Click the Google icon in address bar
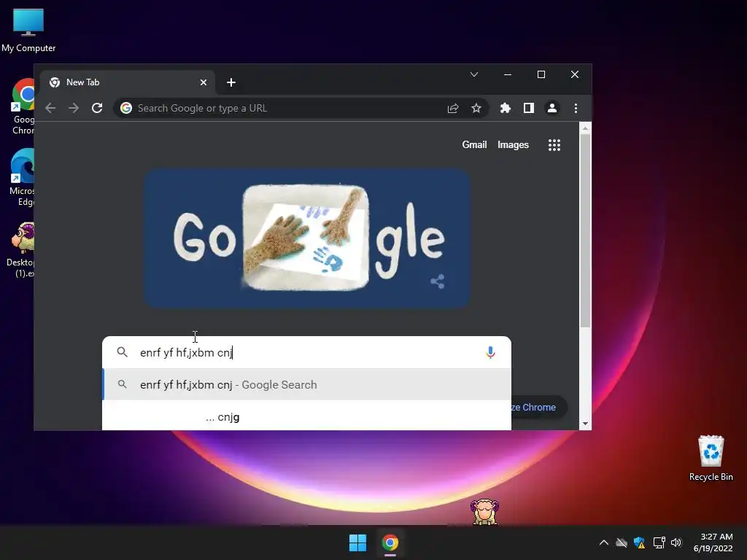 click(x=126, y=108)
